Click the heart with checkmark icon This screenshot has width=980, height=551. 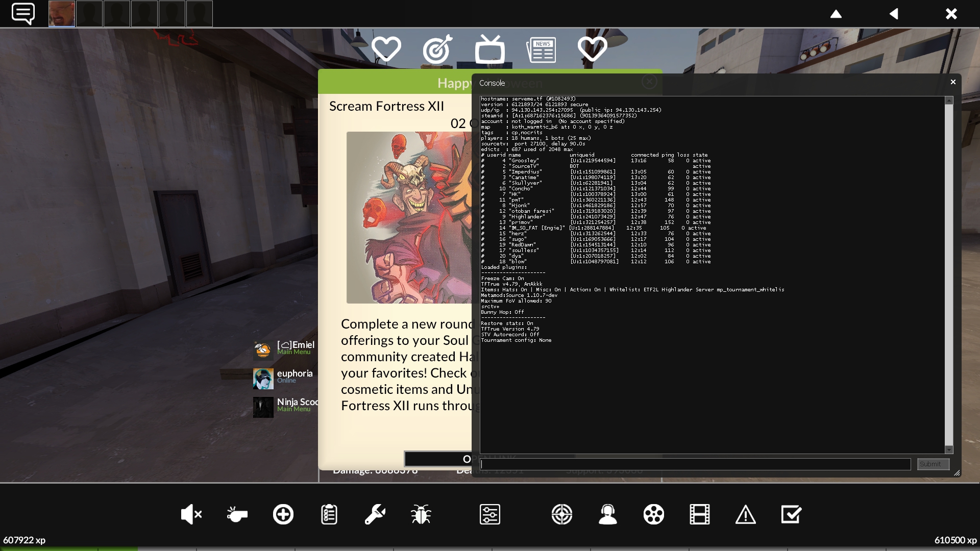[x=592, y=49]
